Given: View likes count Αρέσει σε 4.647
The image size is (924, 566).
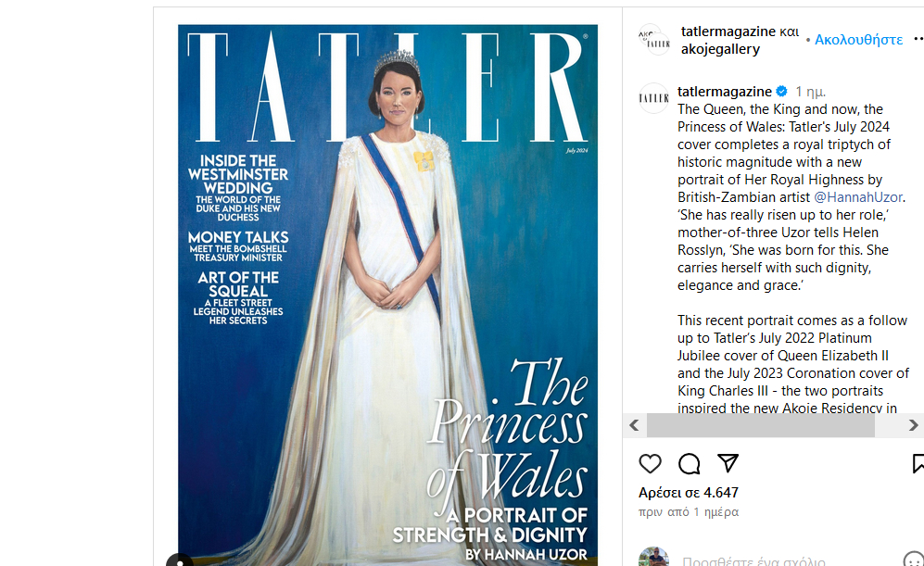Looking at the screenshot, I should [x=689, y=493].
